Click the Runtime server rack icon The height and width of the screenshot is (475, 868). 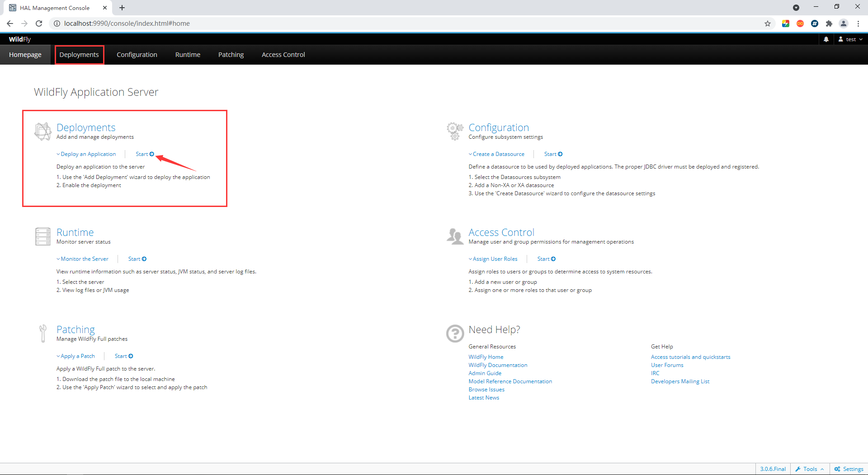tap(43, 236)
